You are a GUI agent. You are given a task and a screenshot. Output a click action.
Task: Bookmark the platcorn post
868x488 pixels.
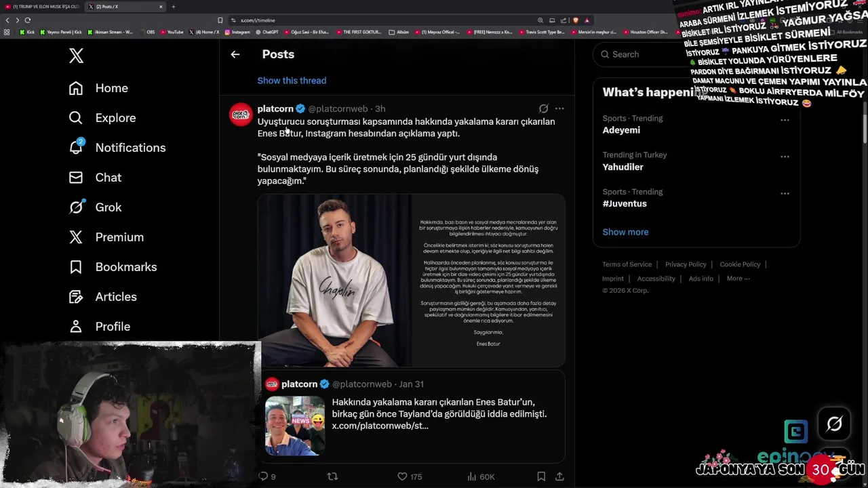pos(541,476)
